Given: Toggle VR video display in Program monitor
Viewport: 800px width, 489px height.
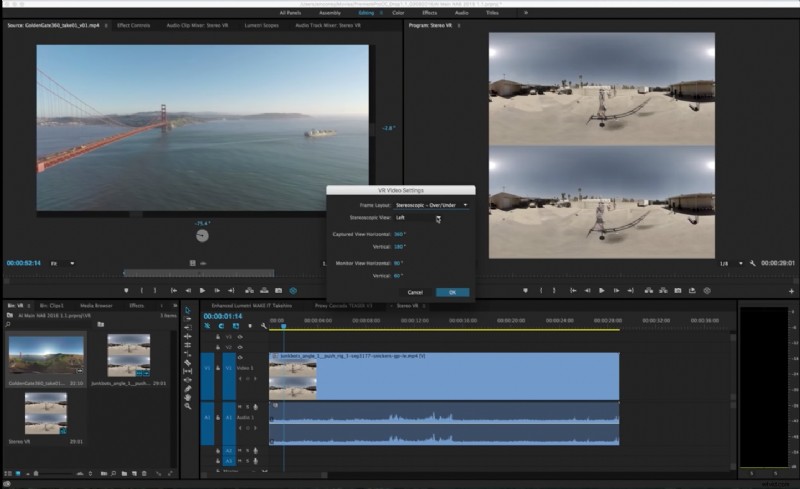Looking at the screenshot, I should 707,290.
